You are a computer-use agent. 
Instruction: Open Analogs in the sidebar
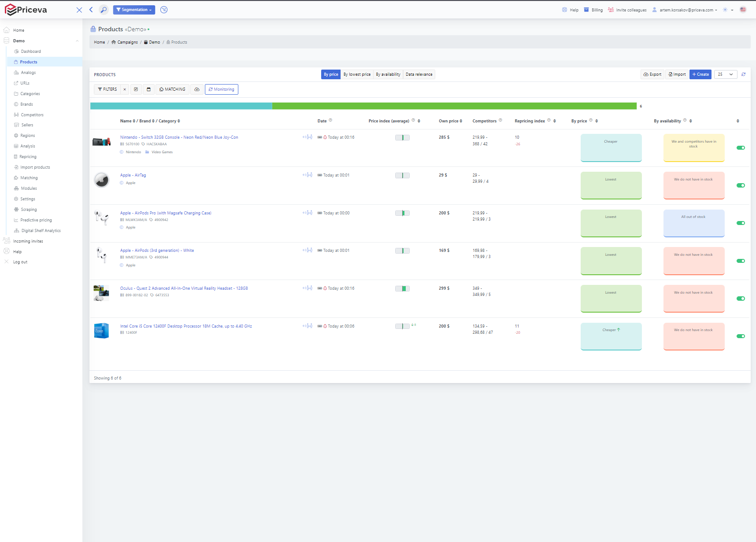tap(28, 73)
